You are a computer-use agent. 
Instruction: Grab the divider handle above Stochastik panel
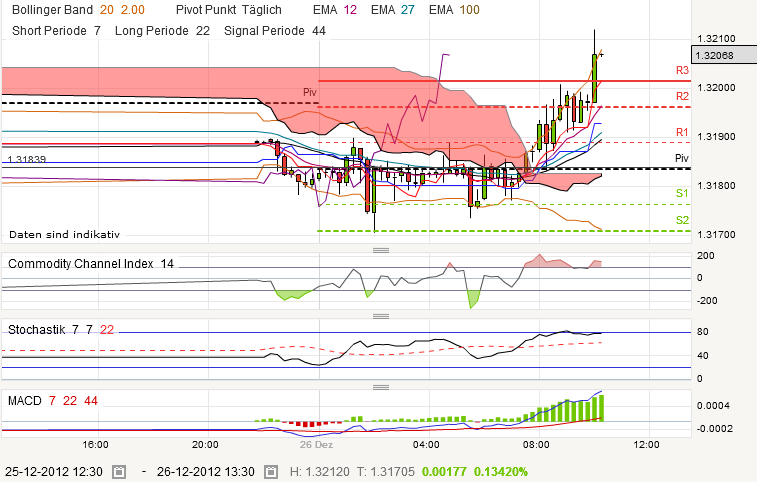tap(381, 316)
